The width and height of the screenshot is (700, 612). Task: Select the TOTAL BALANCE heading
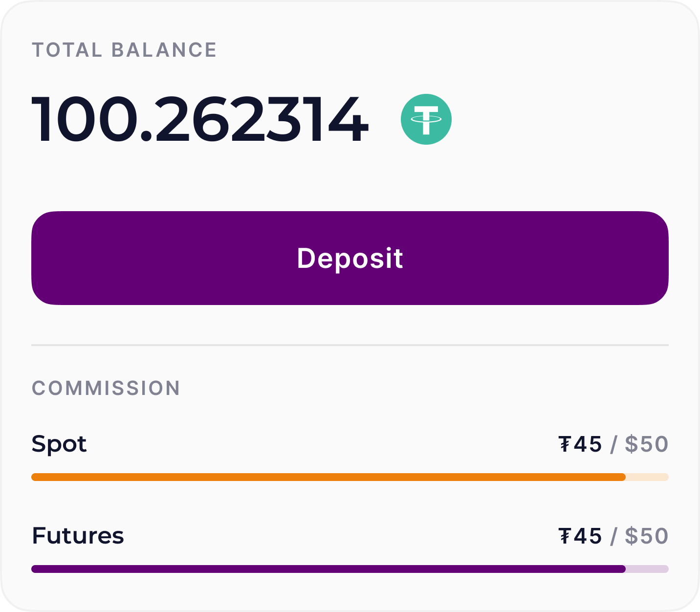point(124,49)
